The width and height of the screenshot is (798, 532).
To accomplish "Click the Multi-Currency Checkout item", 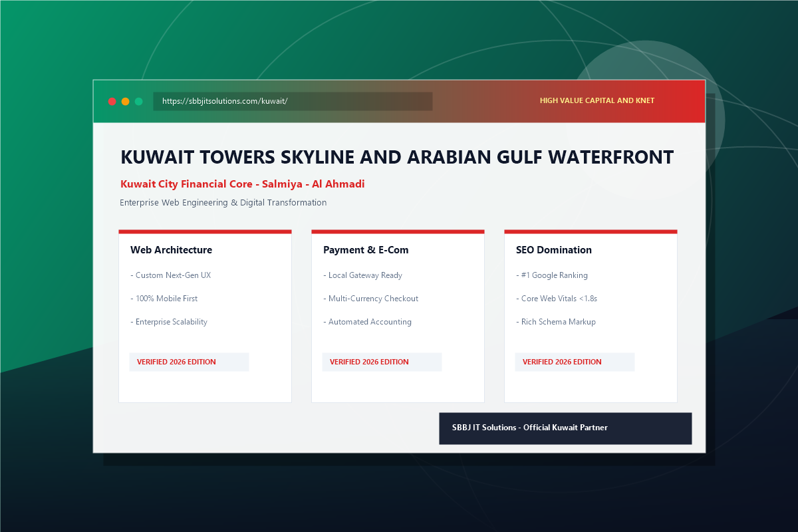I will tap(370, 299).
